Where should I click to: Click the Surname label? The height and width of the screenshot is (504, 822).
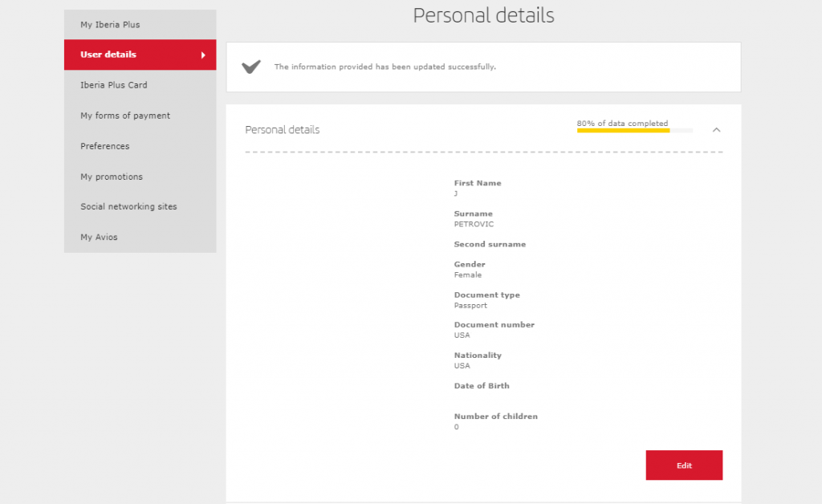coord(474,213)
